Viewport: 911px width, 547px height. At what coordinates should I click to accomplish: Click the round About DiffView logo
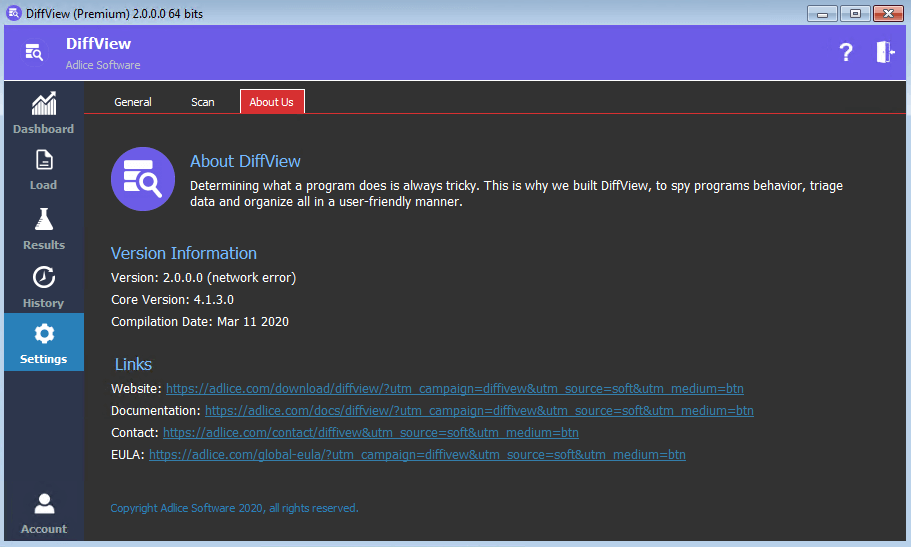pyautogui.click(x=143, y=179)
